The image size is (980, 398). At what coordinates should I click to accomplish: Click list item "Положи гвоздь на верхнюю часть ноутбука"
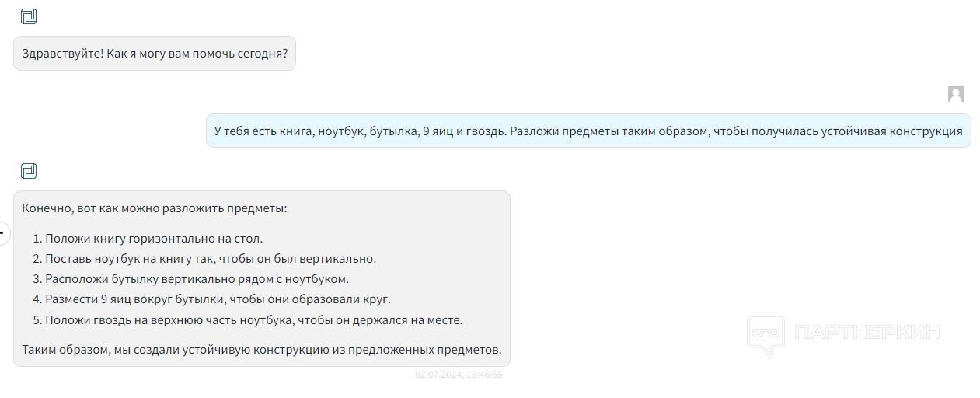coord(253,319)
